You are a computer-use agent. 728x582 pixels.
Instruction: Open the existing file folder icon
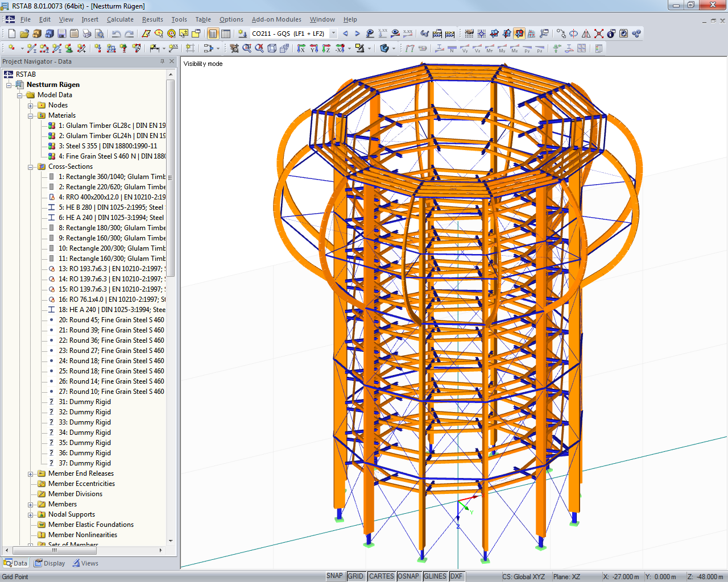tap(24, 34)
